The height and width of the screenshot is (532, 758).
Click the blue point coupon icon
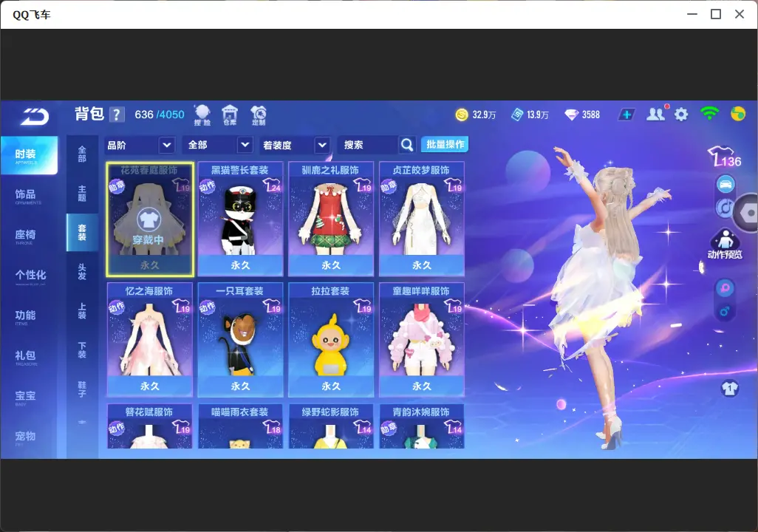pos(517,115)
